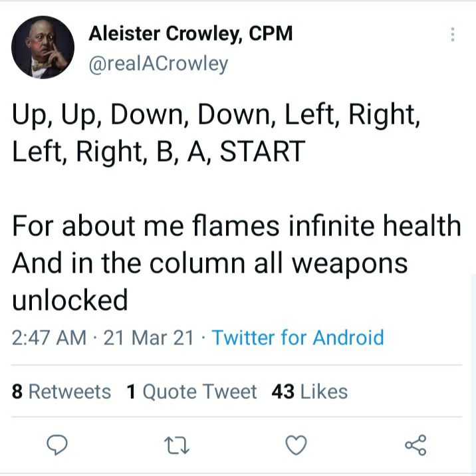View the 1 Quote Tweet list
This screenshot has width=476, height=476.
point(191,392)
